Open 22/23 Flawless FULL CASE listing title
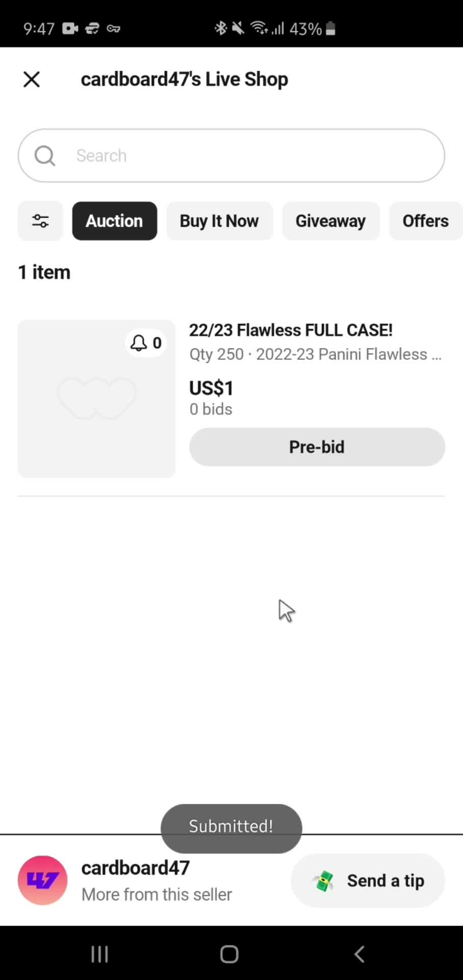The height and width of the screenshot is (980, 463). tap(291, 330)
